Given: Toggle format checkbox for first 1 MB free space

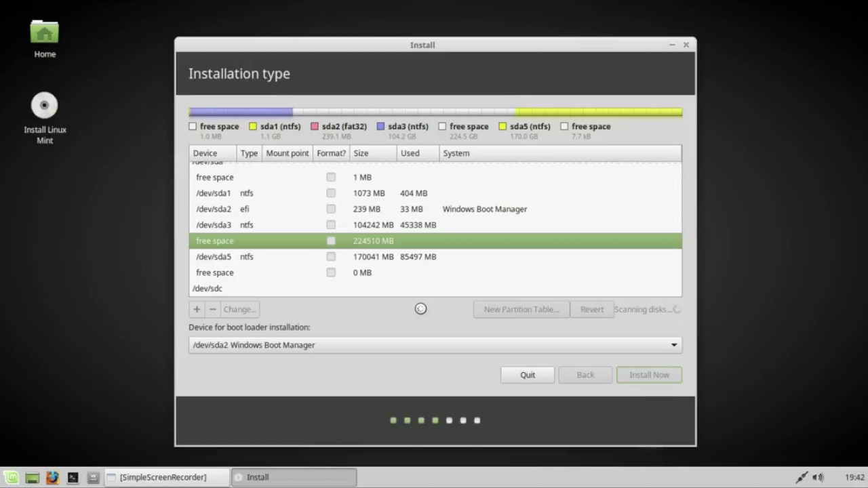Looking at the screenshot, I should click(x=331, y=177).
